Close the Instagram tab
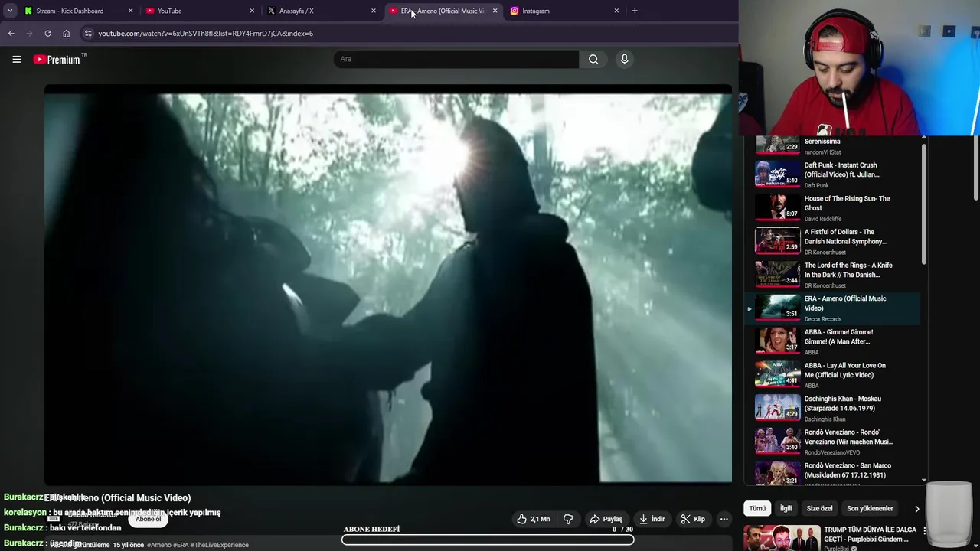This screenshot has width=980, height=551. 616,11
